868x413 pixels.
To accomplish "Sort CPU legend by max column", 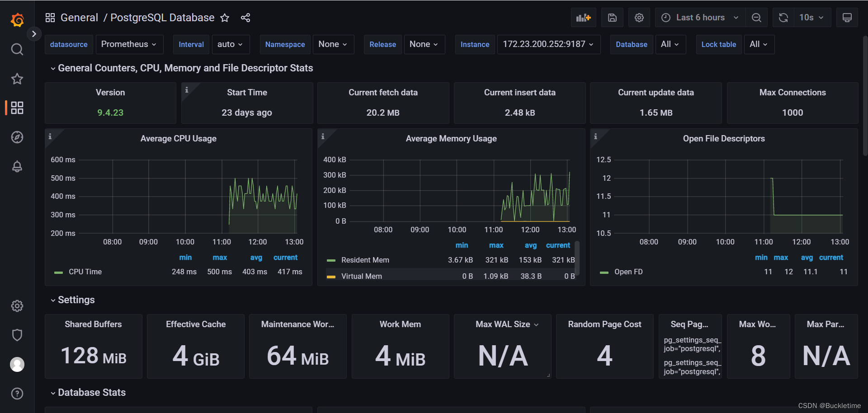I will pos(220,257).
